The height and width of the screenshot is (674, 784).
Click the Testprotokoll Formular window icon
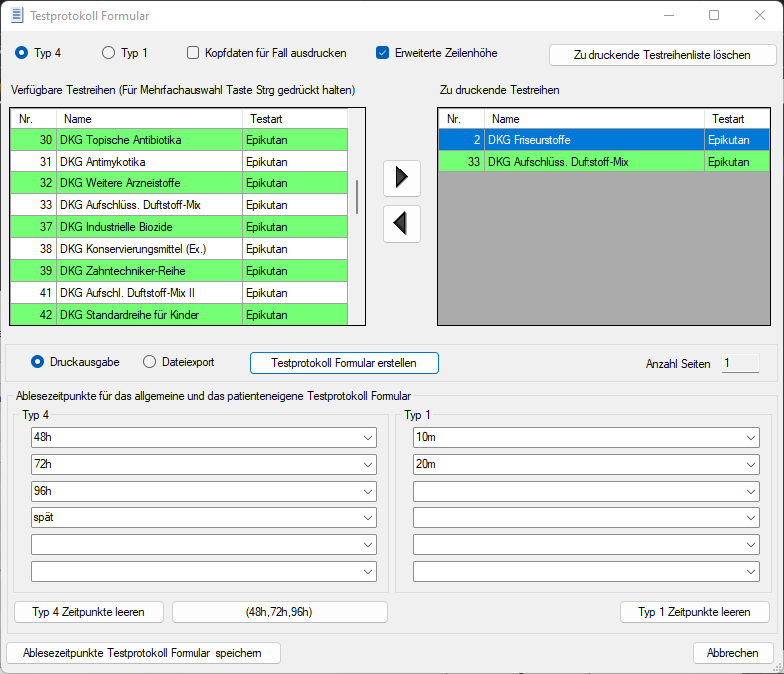[x=16, y=15]
